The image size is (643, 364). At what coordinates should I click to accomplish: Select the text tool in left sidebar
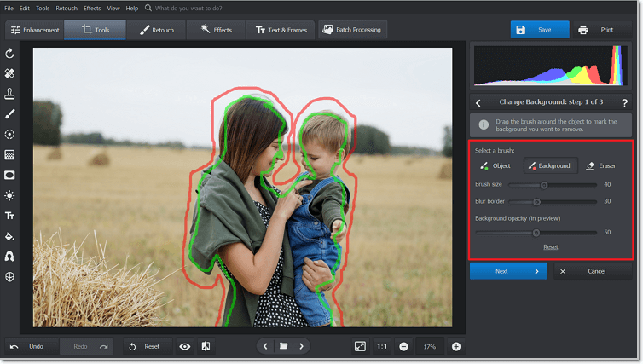9,216
